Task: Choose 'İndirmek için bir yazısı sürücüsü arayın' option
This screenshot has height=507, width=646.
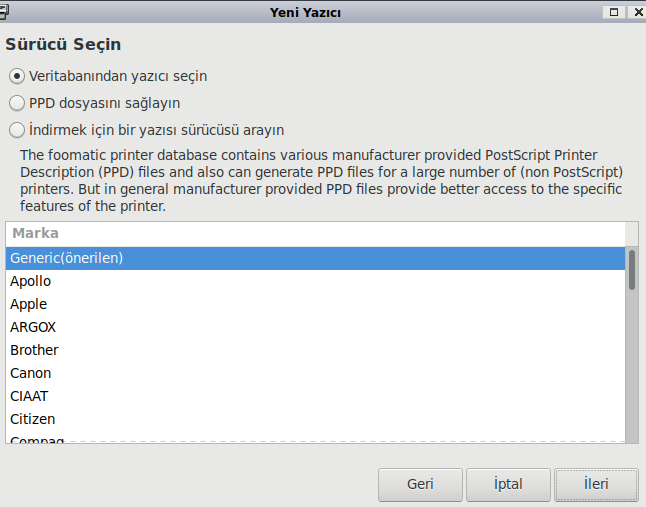Action: point(16,129)
